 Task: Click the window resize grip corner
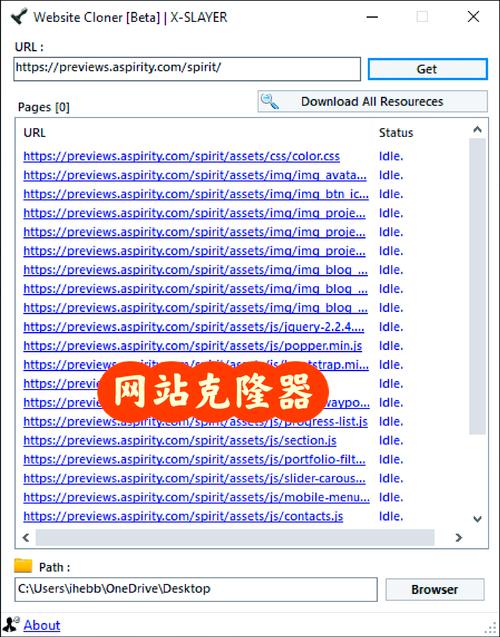(492, 628)
